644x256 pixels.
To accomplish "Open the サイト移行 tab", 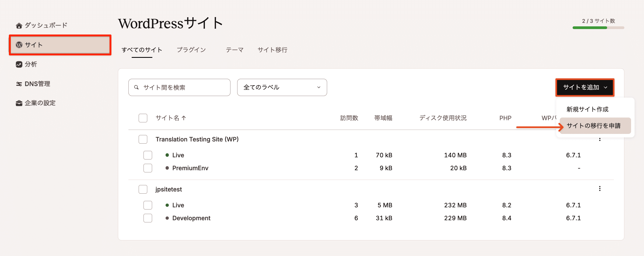I will (272, 50).
